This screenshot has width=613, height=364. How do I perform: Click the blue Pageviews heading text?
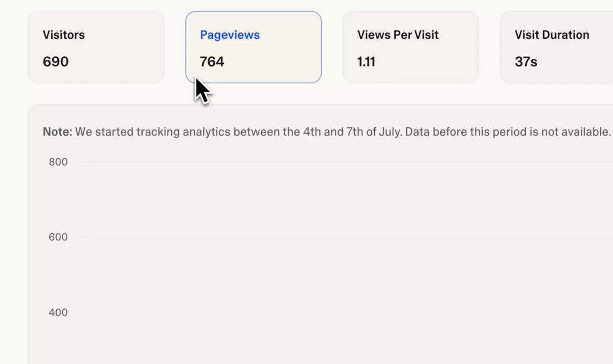230,35
